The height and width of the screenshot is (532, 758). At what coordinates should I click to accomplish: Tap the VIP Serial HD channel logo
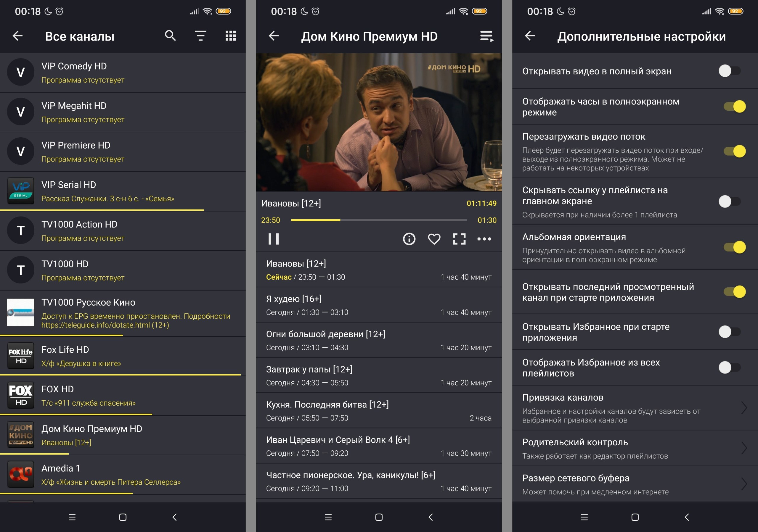point(20,191)
